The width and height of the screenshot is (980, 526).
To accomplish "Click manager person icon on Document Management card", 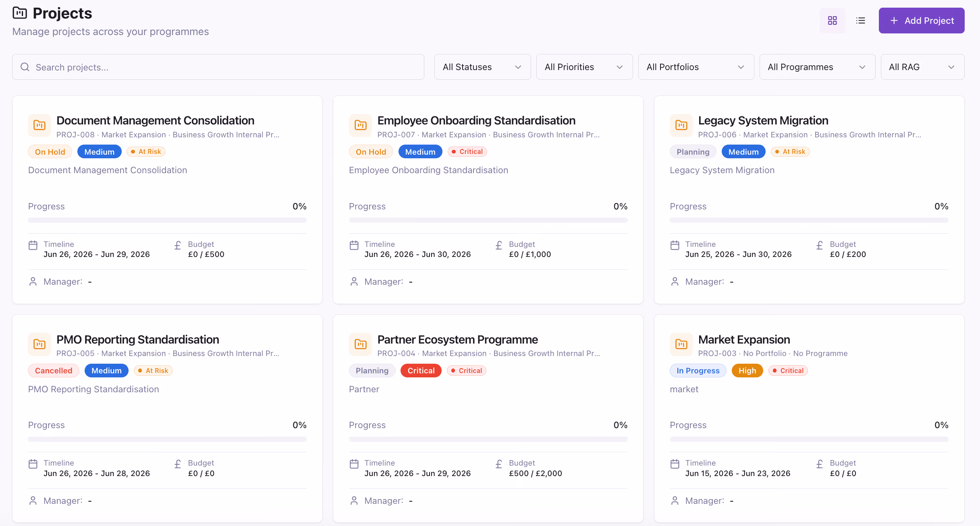I will (x=33, y=282).
